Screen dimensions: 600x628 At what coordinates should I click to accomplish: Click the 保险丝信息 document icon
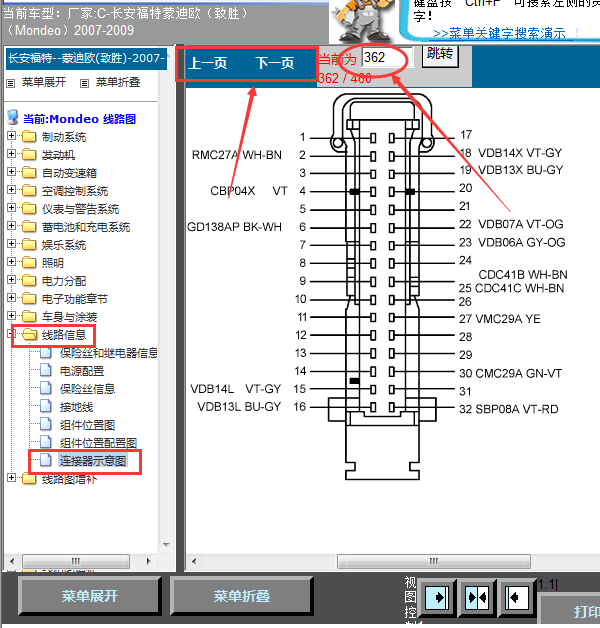coord(46,388)
